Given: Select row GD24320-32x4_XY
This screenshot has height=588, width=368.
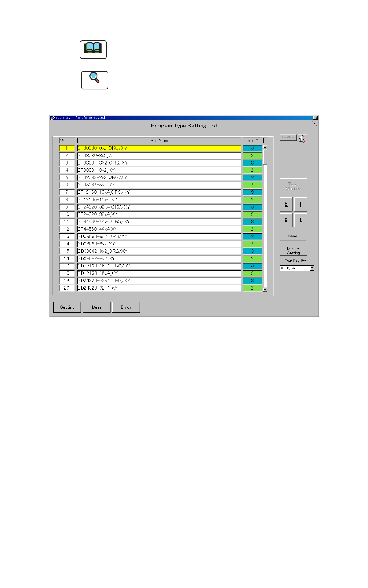Looking at the screenshot, I should (159, 288).
